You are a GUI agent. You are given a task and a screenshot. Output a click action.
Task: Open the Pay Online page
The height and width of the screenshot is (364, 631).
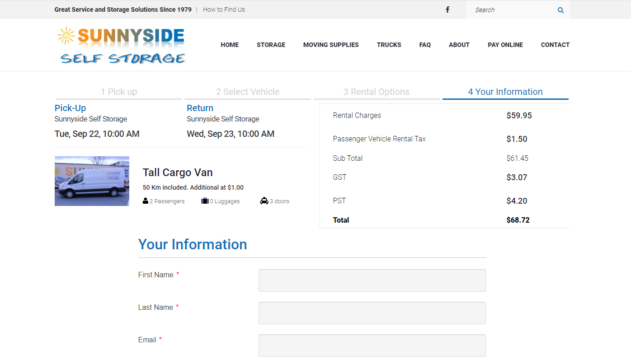tap(505, 45)
